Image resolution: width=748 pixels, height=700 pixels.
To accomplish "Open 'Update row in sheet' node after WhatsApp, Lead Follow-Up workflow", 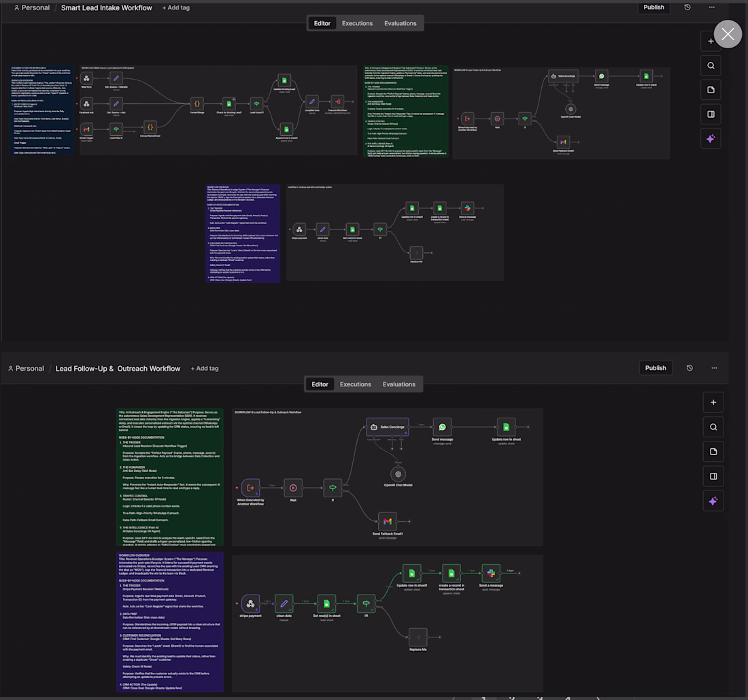I will (506, 427).
